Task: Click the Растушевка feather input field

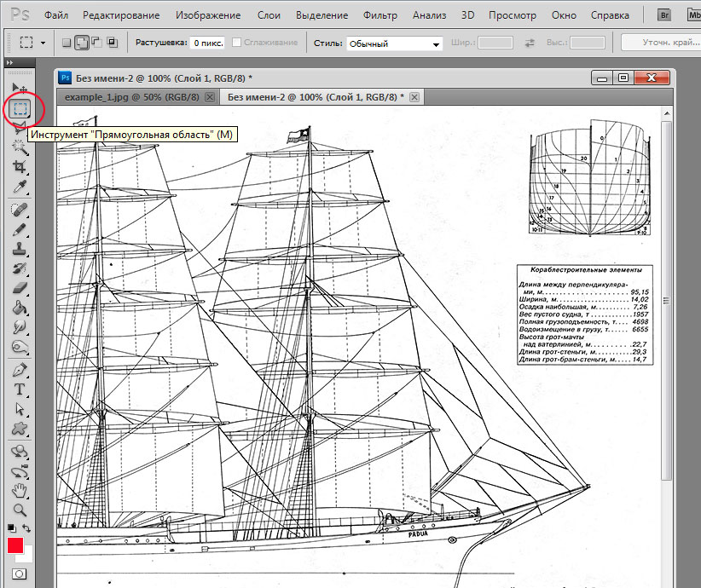Action: (209, 43)
